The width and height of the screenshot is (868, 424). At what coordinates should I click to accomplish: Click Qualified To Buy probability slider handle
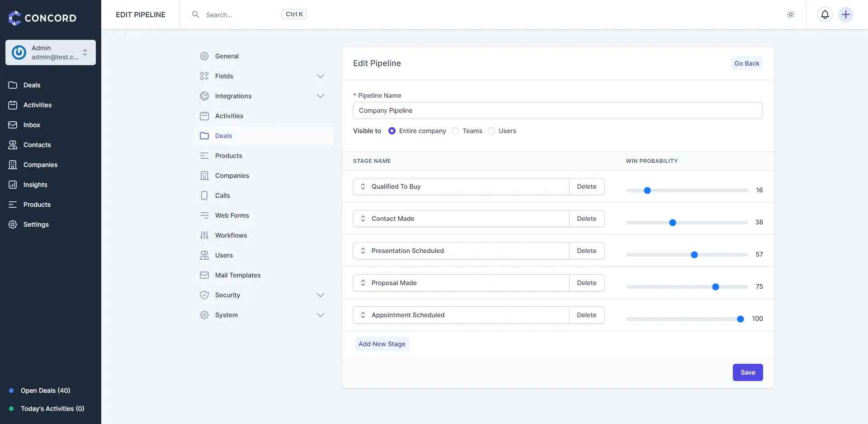647,191
